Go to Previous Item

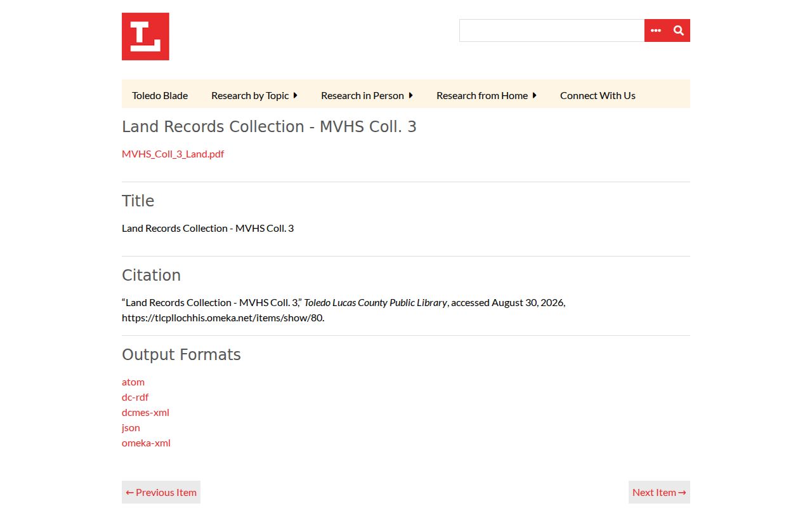click(161, 492)
